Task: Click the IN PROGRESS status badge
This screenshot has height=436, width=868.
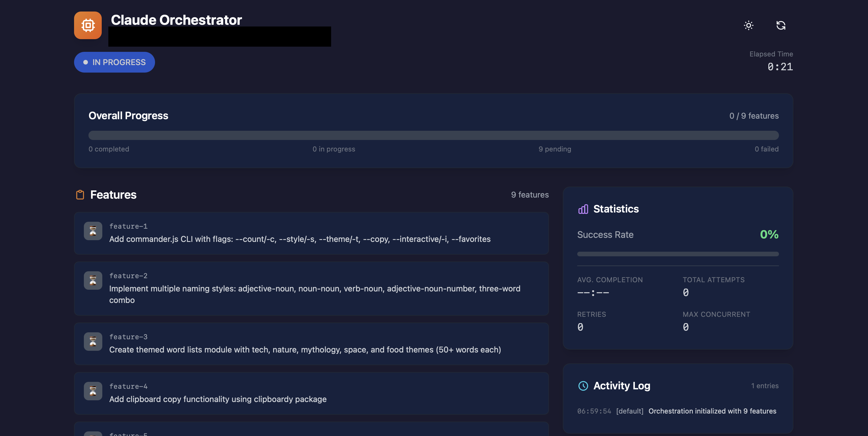Action: click(x=114, y=62)
